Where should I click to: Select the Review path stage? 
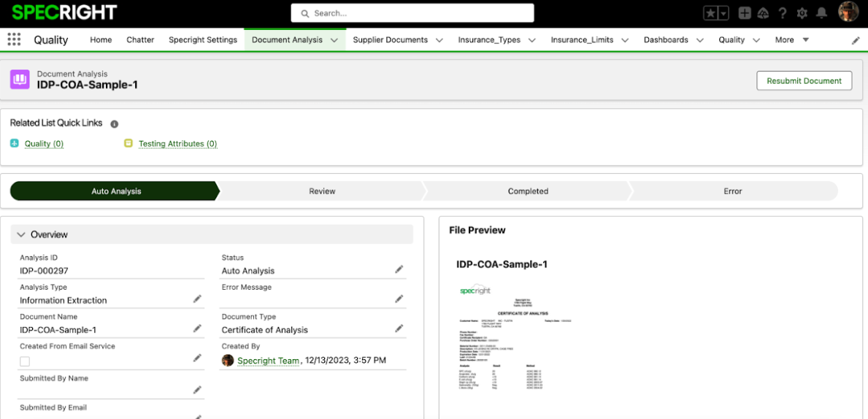[x=322, y=191]
